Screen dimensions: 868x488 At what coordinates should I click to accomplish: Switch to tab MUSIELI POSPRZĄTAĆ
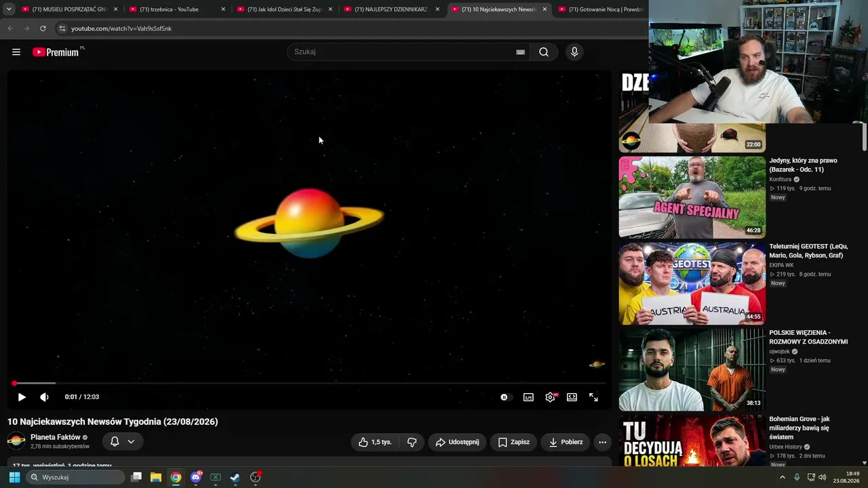69,9
